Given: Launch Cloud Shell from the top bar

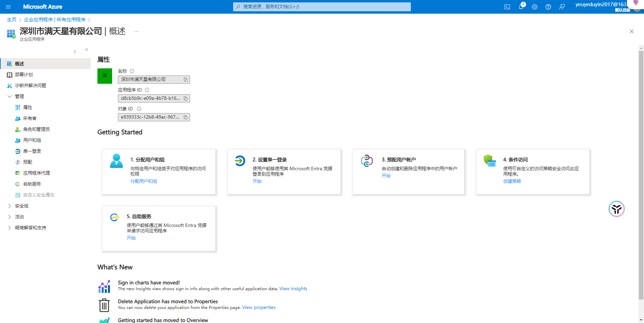Looking at the screenshot, I should click(x=507, y=7).
